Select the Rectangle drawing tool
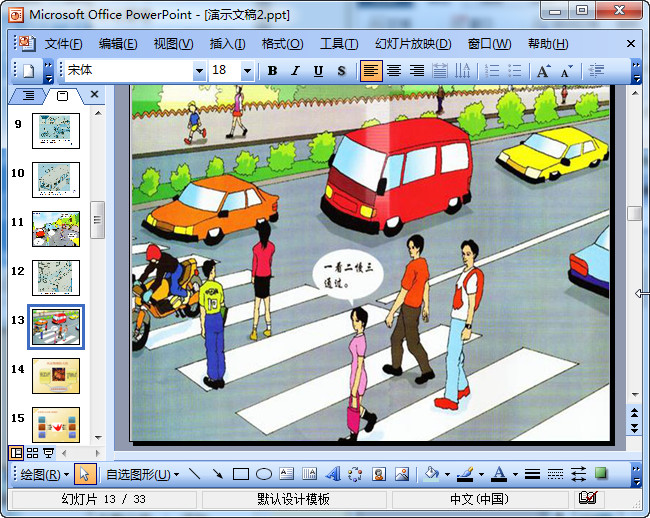This screenshot has height=518, width=650. 240,474
